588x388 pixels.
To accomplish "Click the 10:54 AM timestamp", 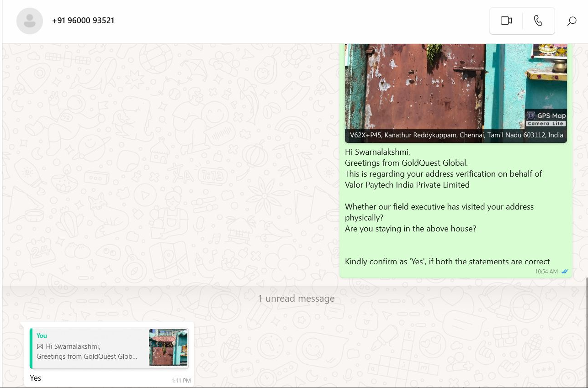I will [546, 272].
